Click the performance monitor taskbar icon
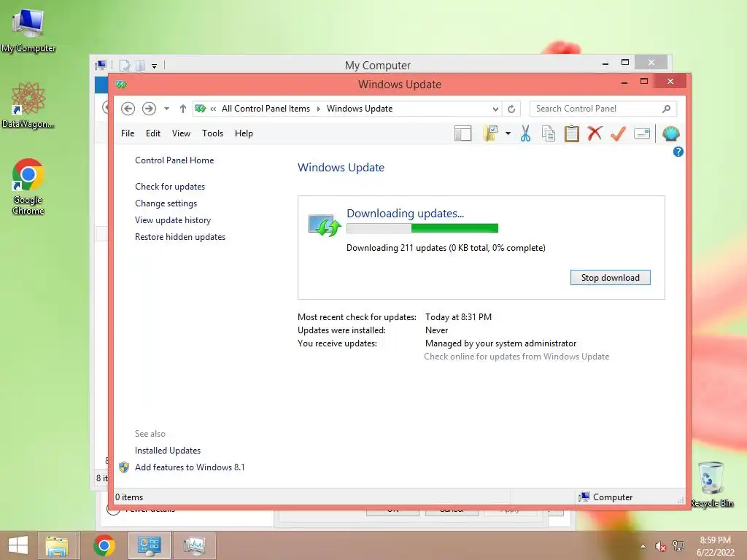747x560 pixels. (194, 545)
